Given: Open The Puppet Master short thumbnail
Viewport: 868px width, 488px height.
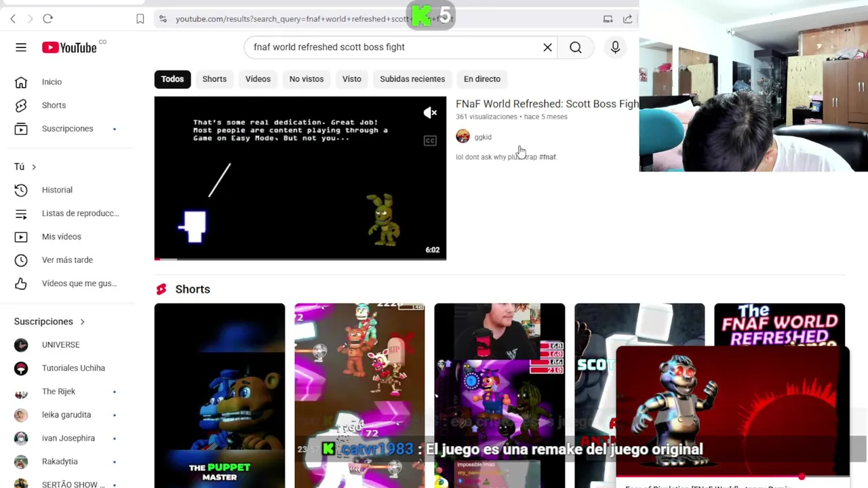Looking at the screenshot, I should point(220,396).
